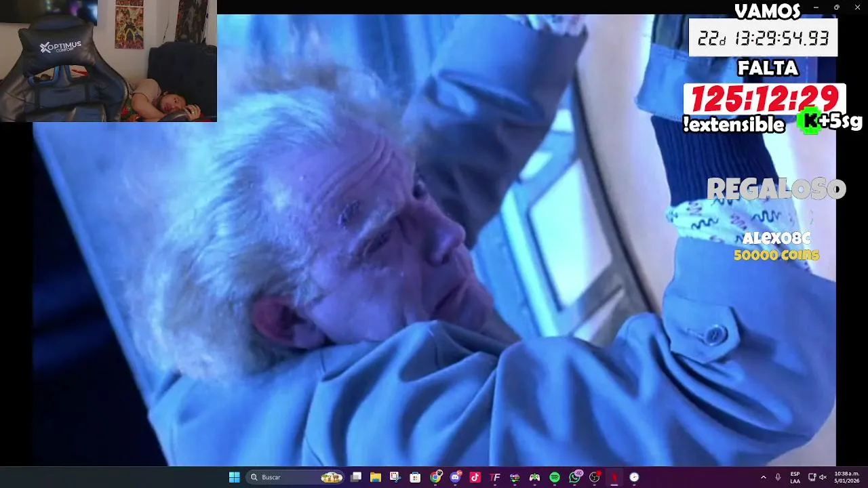Viewport: 868px width, 488px height.
Task: Click the 50000 coins text
Action: (x=776, y=255)
